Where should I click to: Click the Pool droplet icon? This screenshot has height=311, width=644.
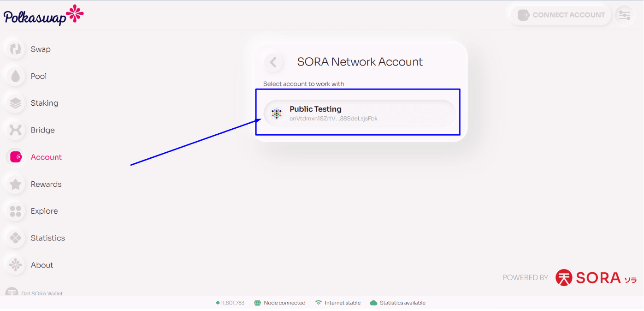(16, 76)
